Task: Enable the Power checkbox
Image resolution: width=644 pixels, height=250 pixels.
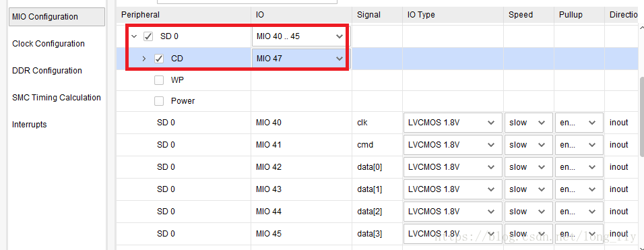Action: (159, 101)
